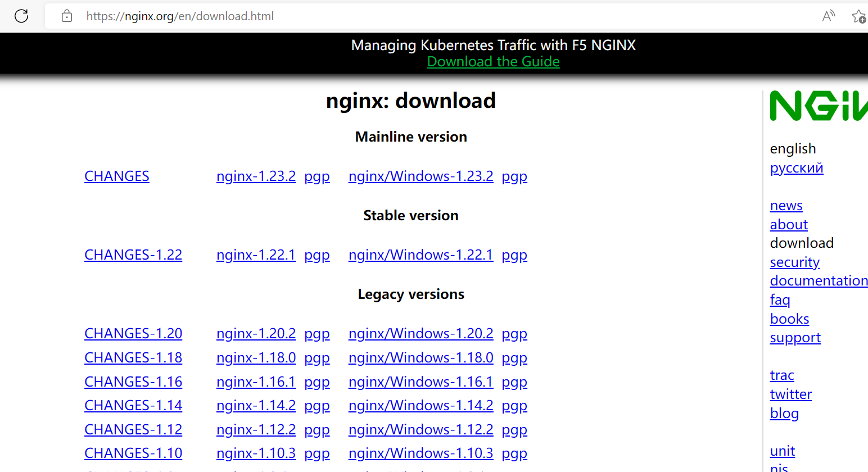The image size is (868, 472).
Task: Download nginx/Windows-1.20.2
Action: (421, 333)
